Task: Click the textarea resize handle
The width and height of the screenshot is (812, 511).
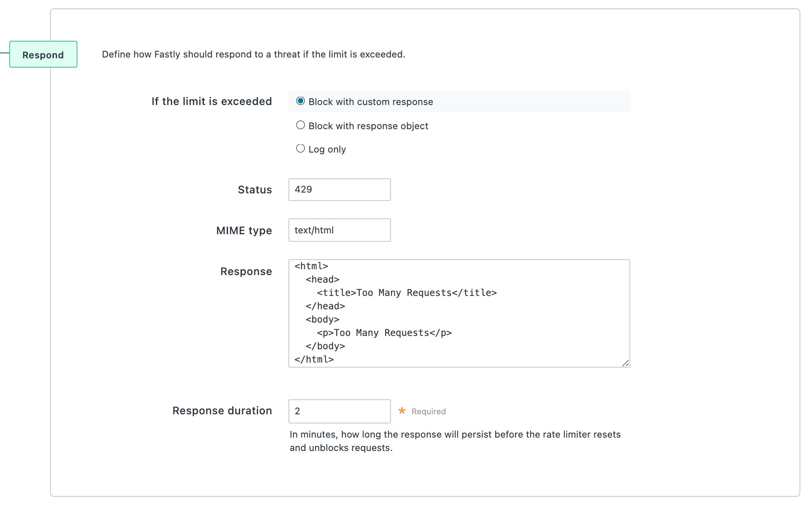Action: tap(626, 363)
